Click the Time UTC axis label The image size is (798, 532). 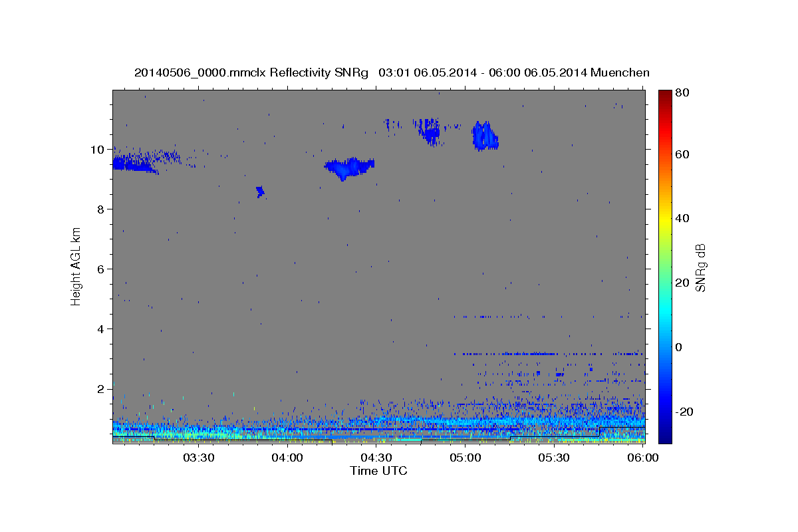tap(378, 471)
